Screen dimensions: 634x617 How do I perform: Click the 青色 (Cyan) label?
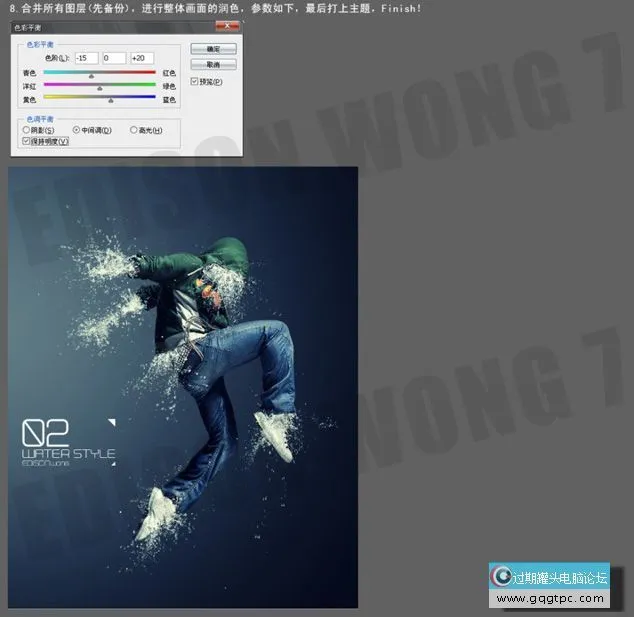30,73
